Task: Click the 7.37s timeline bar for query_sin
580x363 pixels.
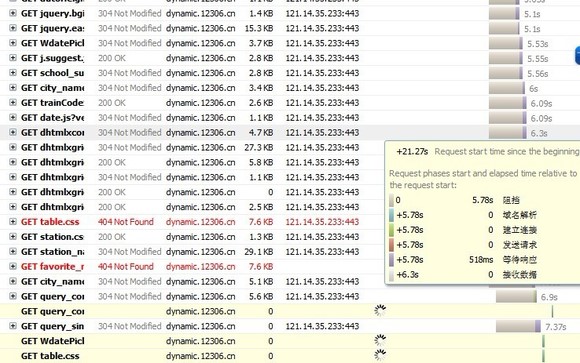Action: coord(518,326)
